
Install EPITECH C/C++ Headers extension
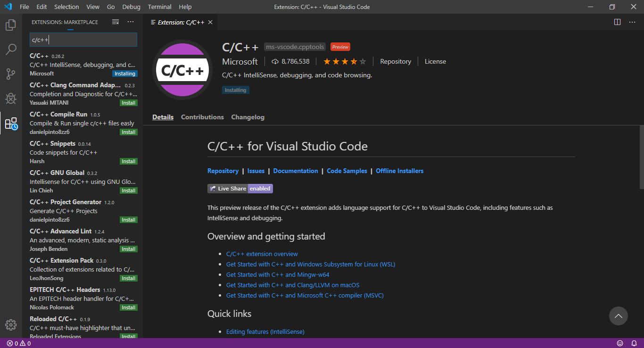coord(128,307)
